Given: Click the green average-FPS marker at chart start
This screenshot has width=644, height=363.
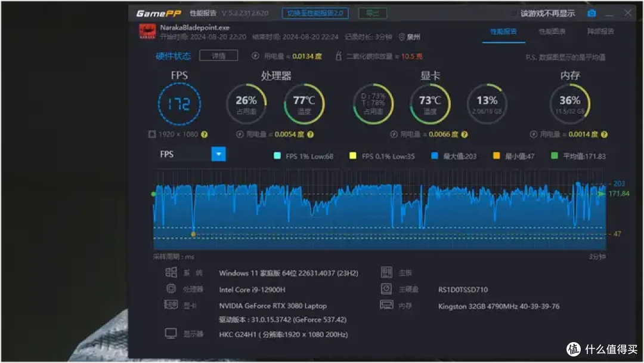Looking at the screenshot, I should click(x=154, y=194).
